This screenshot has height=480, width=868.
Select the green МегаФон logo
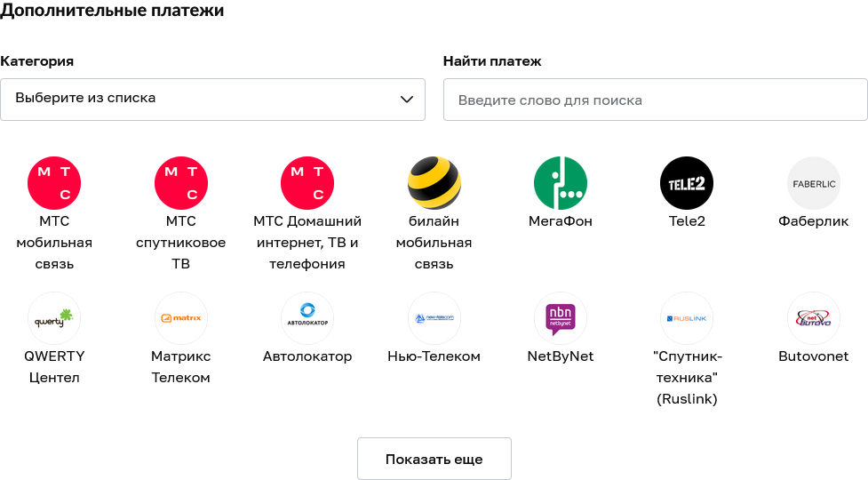561,183
